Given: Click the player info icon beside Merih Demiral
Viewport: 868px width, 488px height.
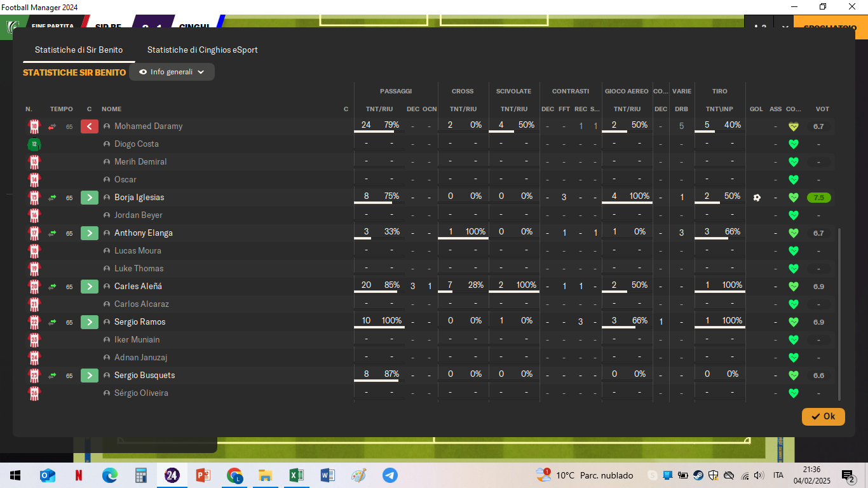Looking at the screenshot, I should click(107, 162).
